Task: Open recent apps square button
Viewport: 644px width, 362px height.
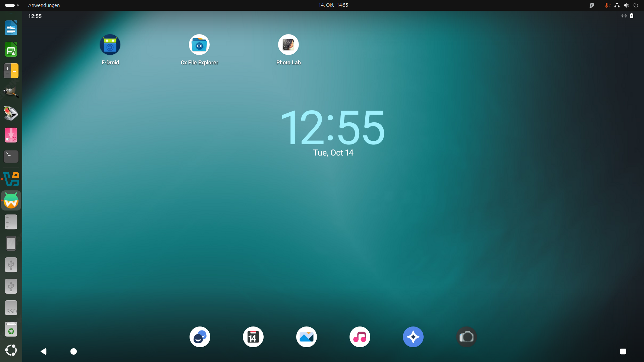Action: 623,351
